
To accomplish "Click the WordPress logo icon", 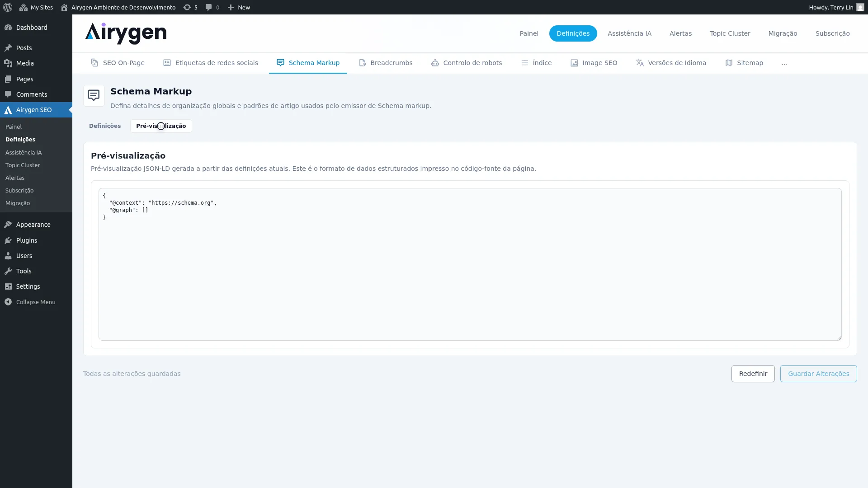I will 8,7.
